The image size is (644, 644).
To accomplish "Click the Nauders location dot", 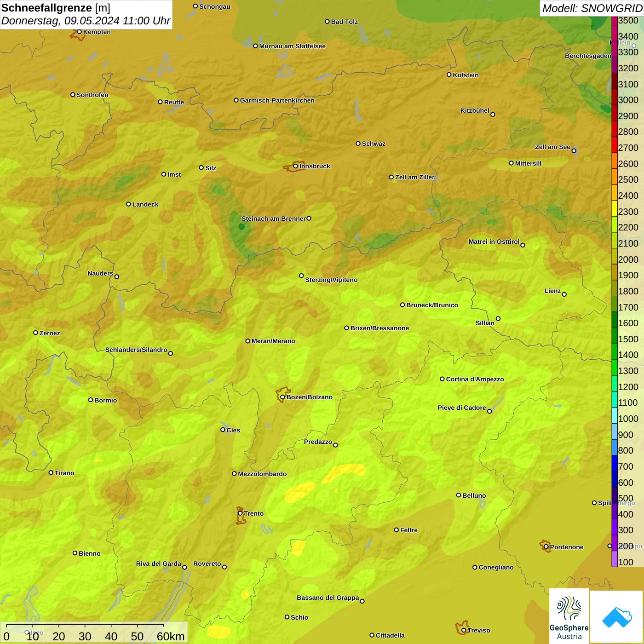I will [117, 276].
